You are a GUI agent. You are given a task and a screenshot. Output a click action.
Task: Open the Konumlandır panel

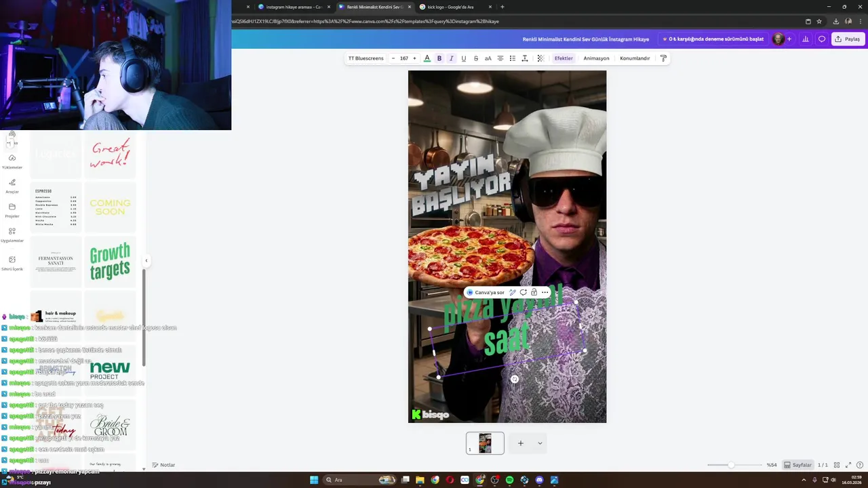point(635,58)
